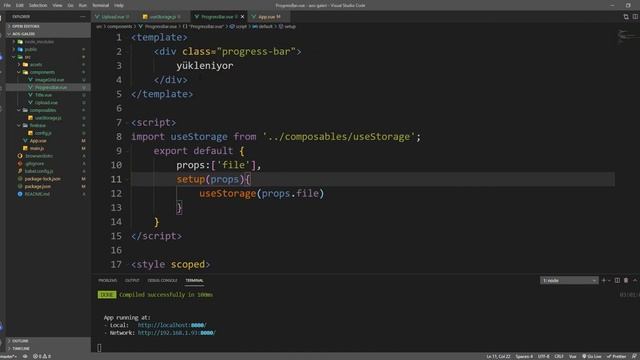Collapse the src folder
640x360 pixels.
click(x=27, y=57)
